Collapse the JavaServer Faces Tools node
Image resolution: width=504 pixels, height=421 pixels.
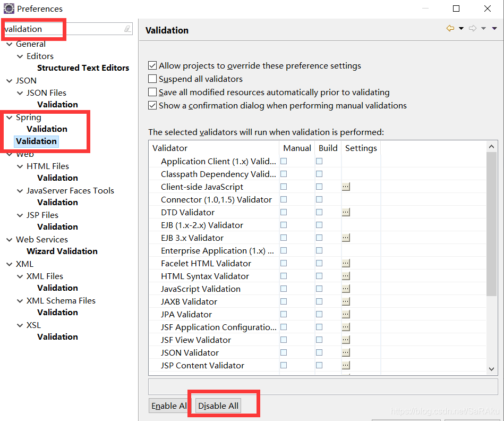pos(20,191)
